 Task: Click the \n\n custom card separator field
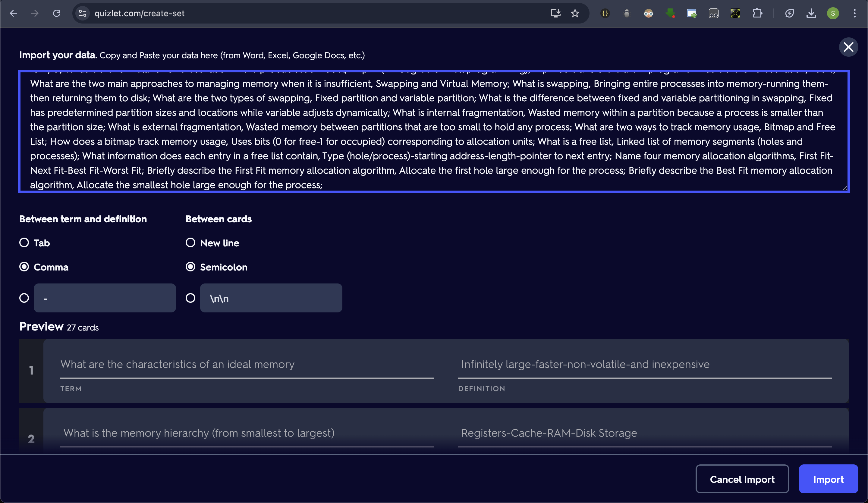pyautogui.click(x=271, y=298)
